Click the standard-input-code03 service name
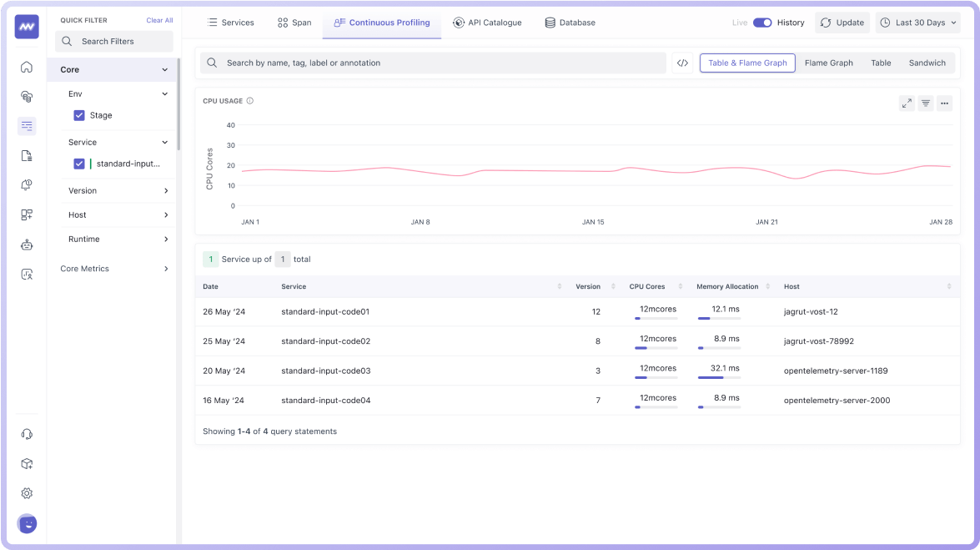Screen dimensions: 980x550 pos(325,371)
